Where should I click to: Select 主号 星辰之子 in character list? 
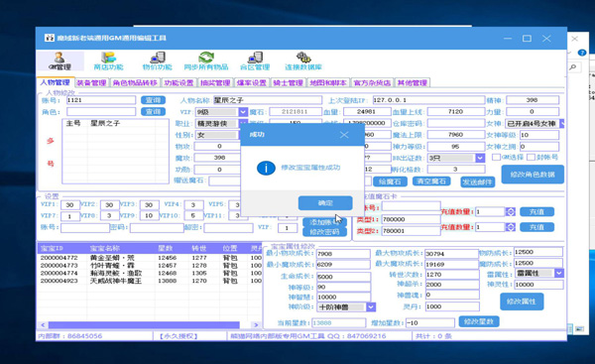tap(115, 123)
